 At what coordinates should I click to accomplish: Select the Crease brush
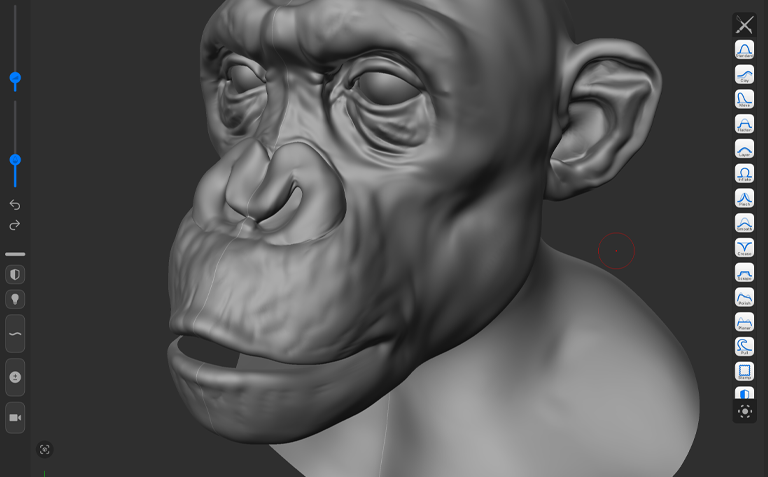click(744, 247)
